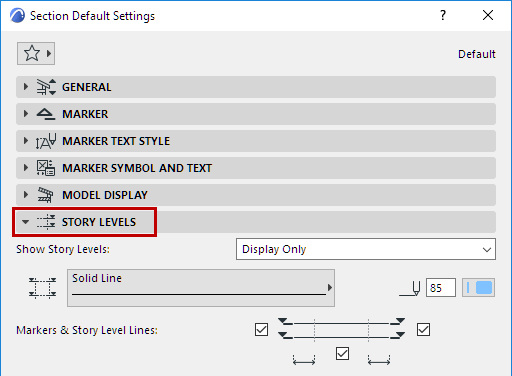Image resolution: width=512 pixels, height=376 pixels.
Task: Click the pen number field showing 85
Action: coord(441,288)
